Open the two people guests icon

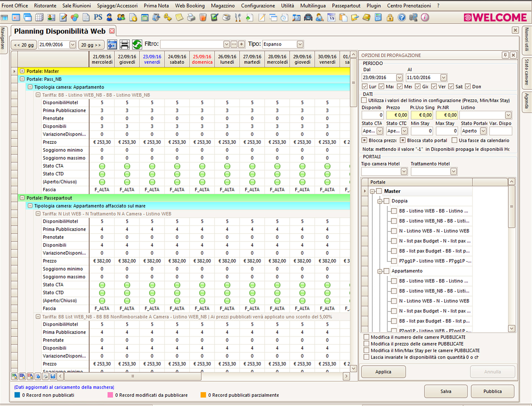click(121, 17)
